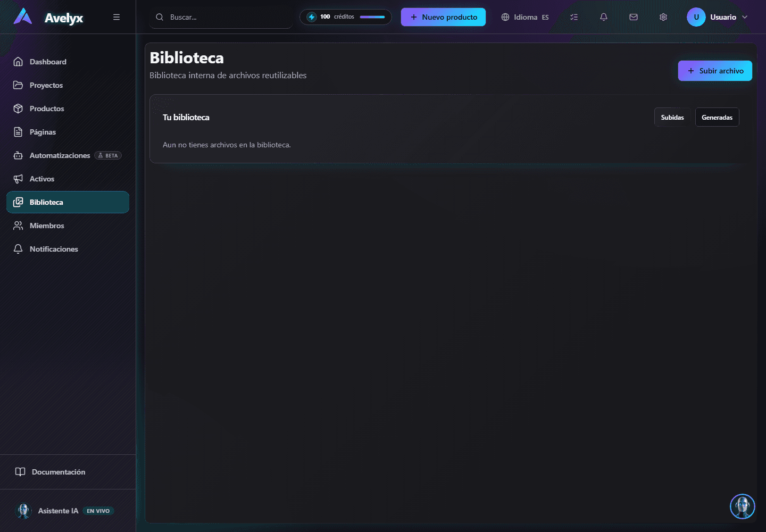This screenshot has height=532, width=766.
Task: Open the mail envelope icon
Action: point(634,17)
